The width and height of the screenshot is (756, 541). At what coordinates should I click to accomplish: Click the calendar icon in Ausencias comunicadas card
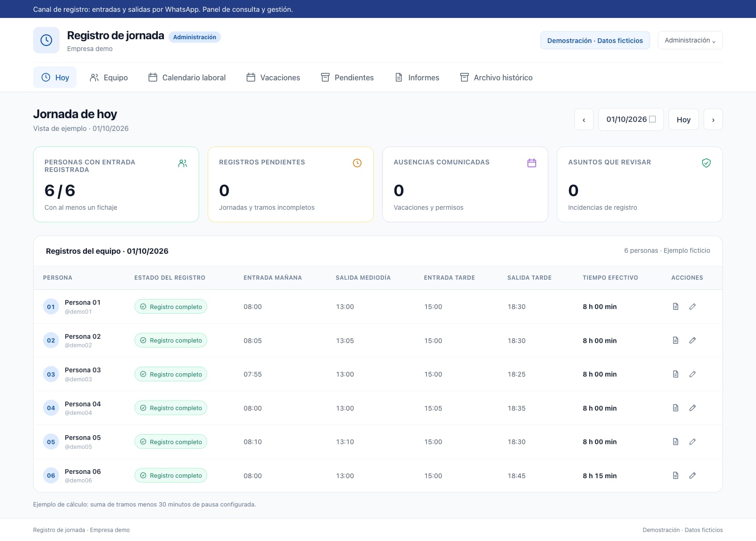532,163
